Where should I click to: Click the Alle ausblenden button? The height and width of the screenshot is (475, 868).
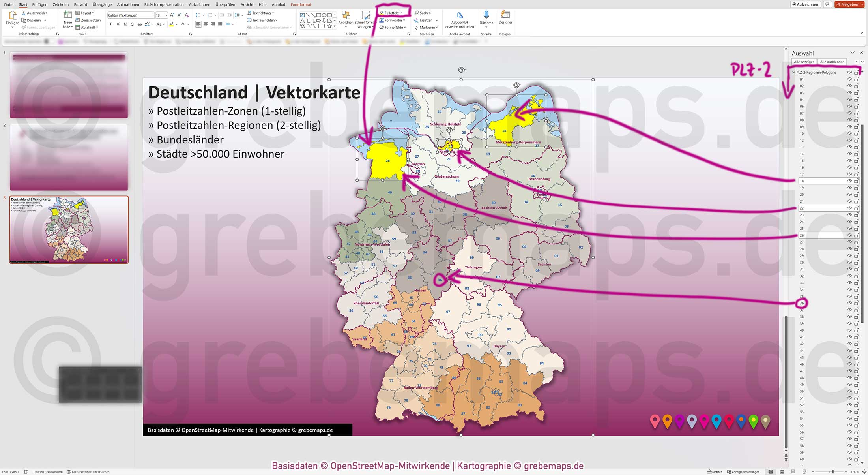point(832,62)
